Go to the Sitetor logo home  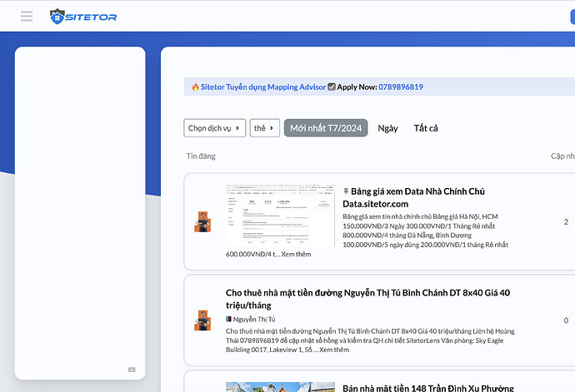(83, 17)
